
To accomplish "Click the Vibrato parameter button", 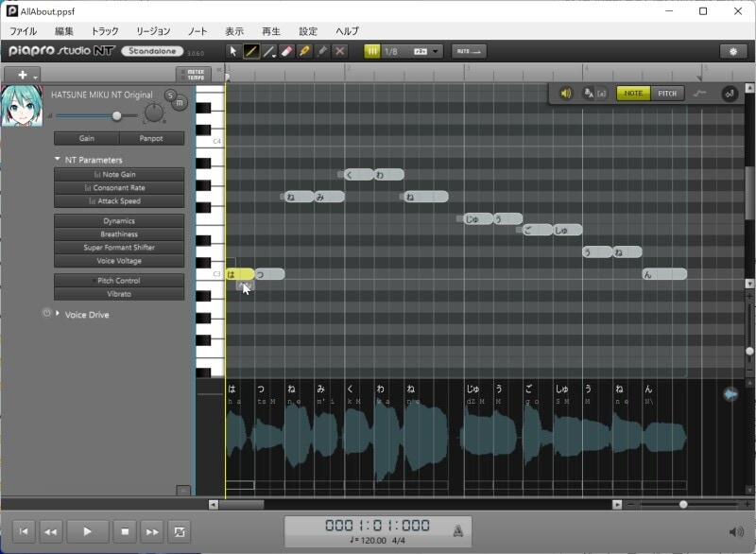I will [x=119, y=294].
